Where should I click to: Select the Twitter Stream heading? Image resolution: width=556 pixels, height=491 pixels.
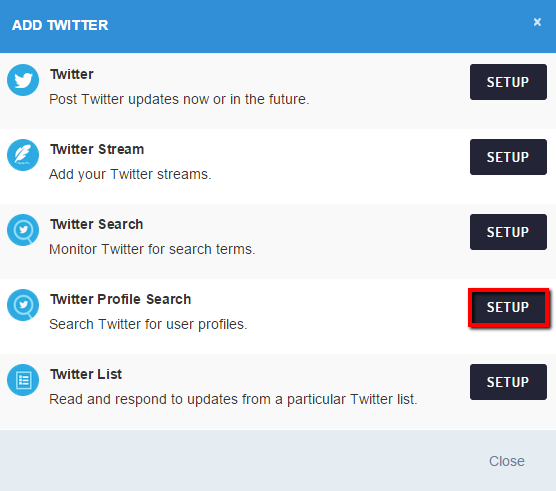pos(97,149)
